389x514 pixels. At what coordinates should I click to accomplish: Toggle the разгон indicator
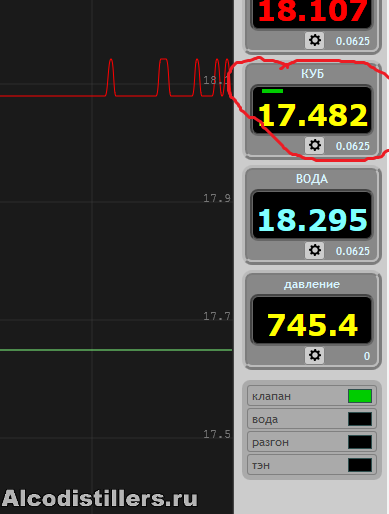(x=360, y=442)
